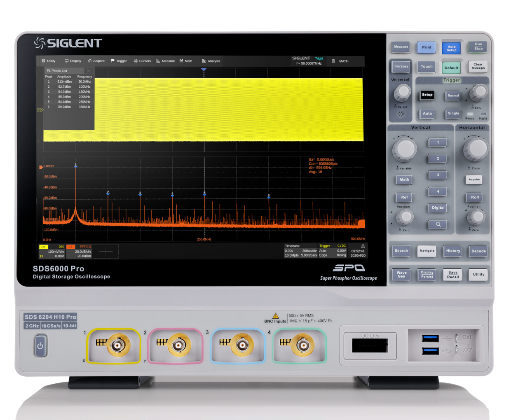Click the blue trigger position marker
511x420 pixels.
tap(204, 70)
